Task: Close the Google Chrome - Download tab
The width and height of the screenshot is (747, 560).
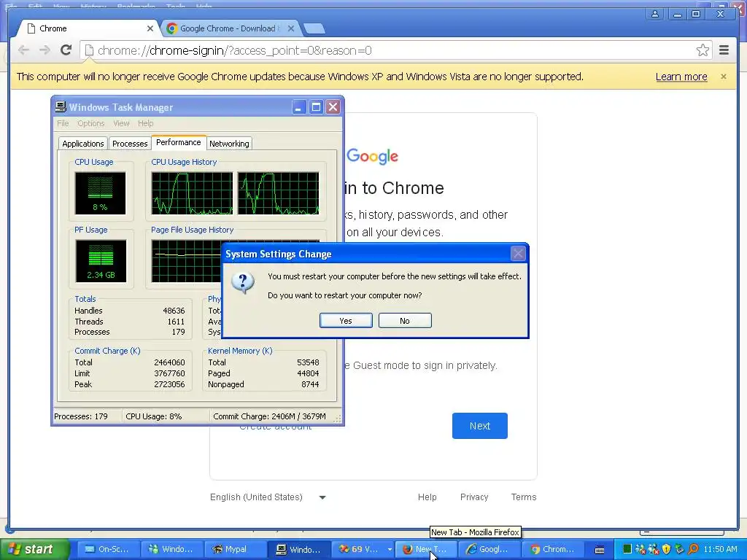Action: 291,28
